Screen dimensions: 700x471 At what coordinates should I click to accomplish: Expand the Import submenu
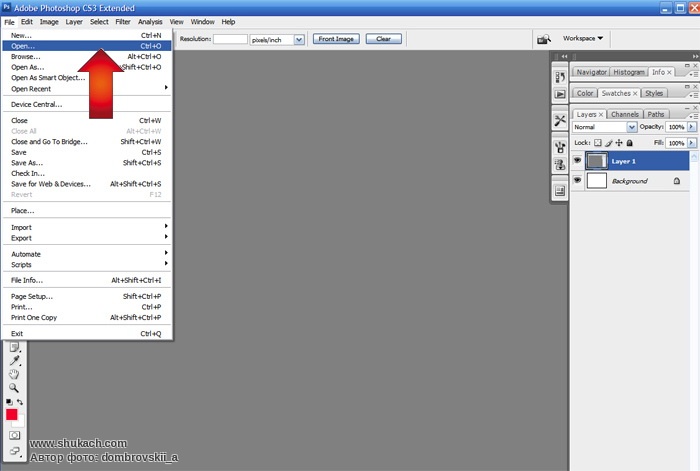[86, 227]
